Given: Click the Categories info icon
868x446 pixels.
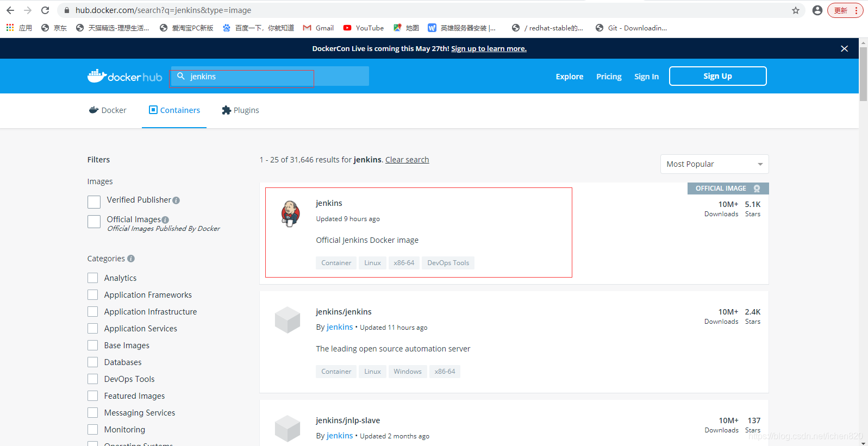Looking at the screenshot, I should click(131, 259).
